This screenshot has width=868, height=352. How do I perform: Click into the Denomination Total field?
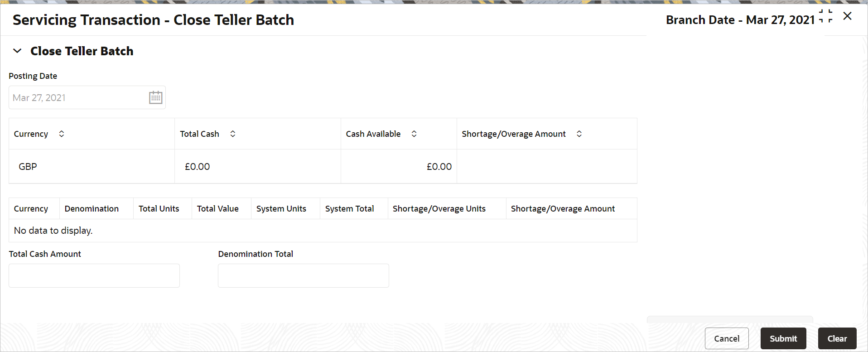(x=304, y=275)
